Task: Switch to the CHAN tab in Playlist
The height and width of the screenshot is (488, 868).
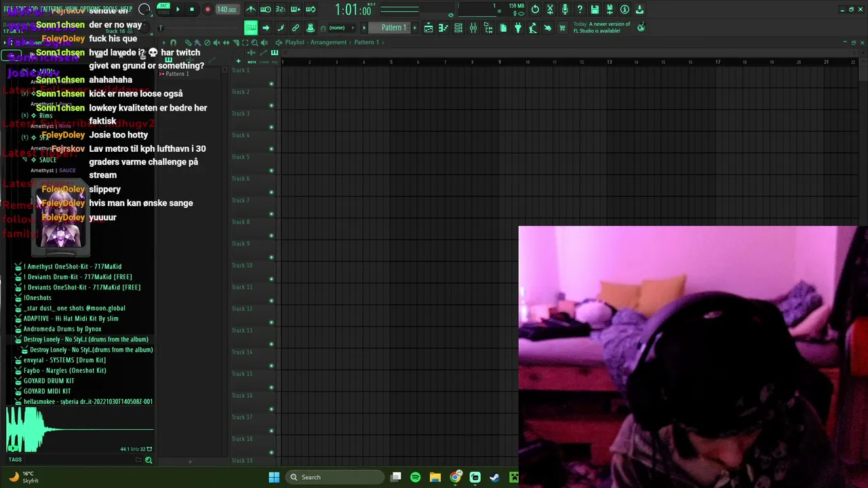Action: (264, 62)
